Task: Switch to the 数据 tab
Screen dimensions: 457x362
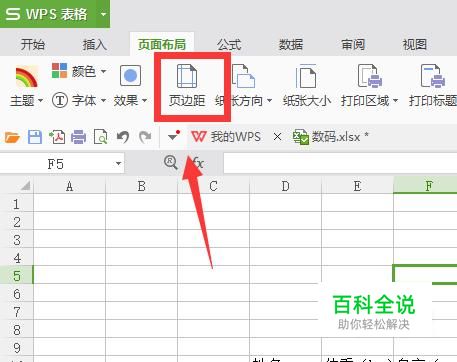Action: 291,44
